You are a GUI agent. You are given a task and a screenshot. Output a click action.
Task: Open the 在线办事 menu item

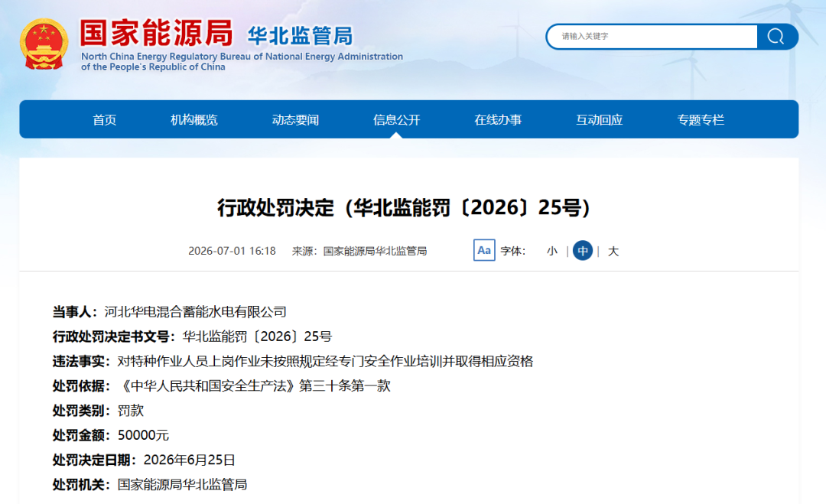pos(498,120)
